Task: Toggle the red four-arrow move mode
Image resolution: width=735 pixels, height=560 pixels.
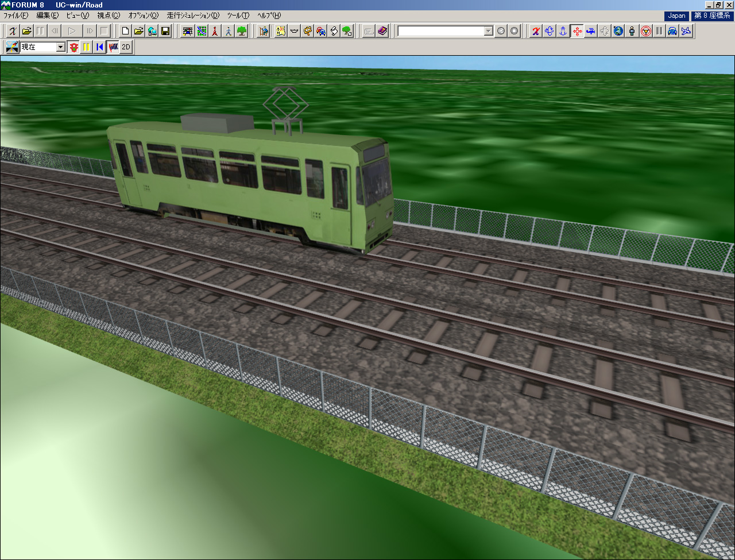Action: tap(577, 31)
